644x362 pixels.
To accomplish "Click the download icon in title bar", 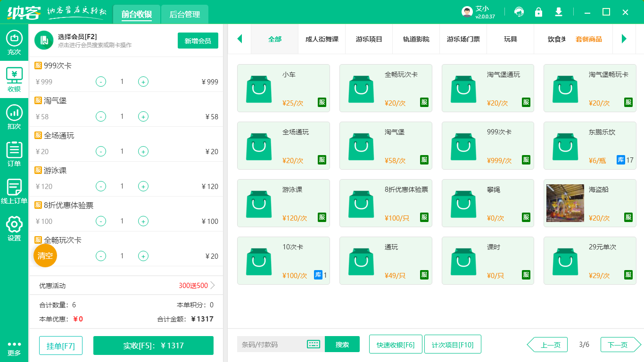I will 558,11.
